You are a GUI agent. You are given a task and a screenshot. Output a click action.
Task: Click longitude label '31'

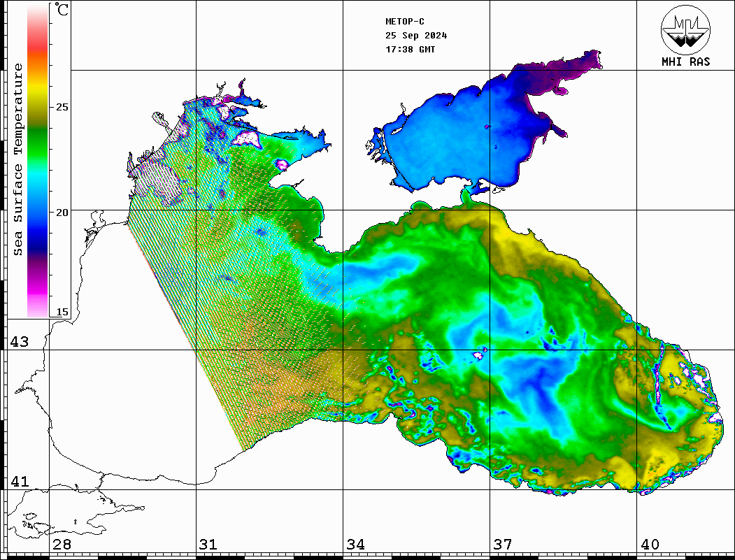(208, 545)
